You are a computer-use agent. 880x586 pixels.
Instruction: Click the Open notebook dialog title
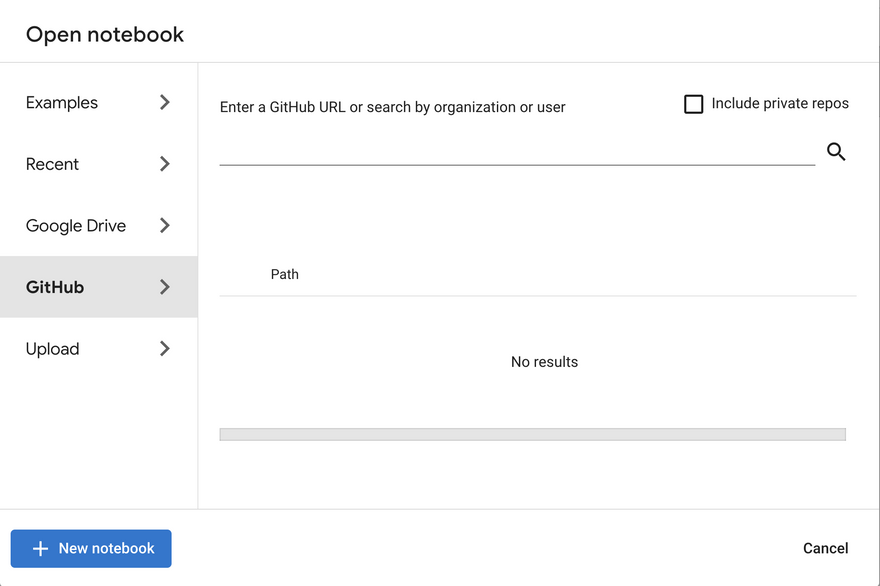click(105, 34)
